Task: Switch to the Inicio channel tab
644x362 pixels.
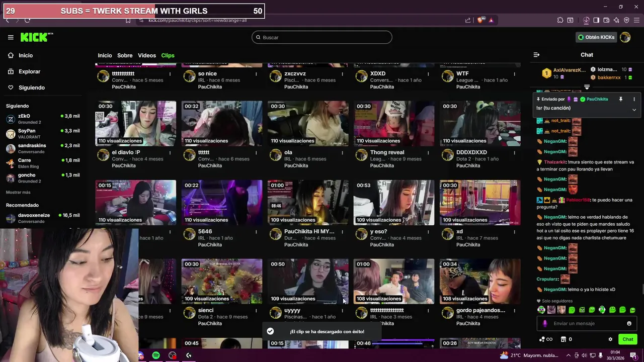Action: 105,55
